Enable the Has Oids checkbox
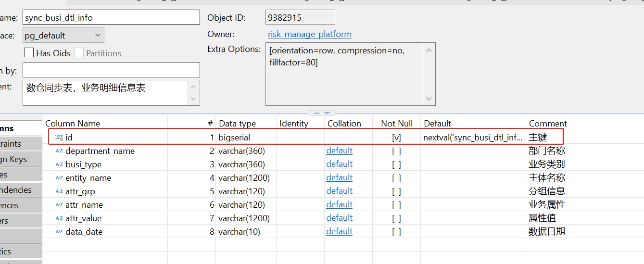Viewport: 644px width, 264px height. pos(29,53)
